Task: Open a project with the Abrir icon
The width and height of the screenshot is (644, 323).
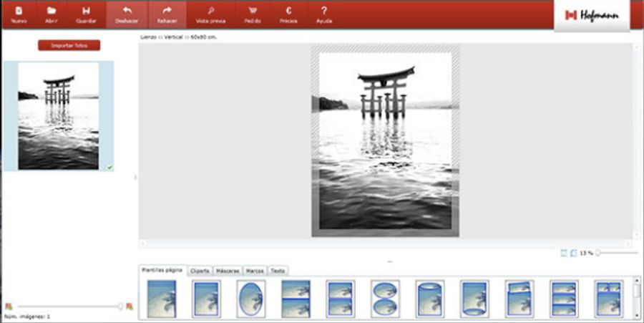Action: click(x=52, y=14)
